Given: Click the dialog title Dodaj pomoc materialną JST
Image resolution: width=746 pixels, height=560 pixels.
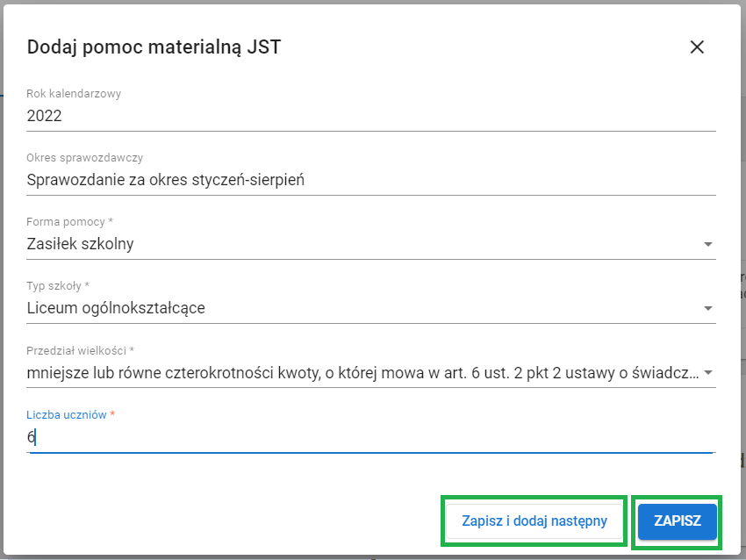Looking at the screenshot, I should (154, 47).
